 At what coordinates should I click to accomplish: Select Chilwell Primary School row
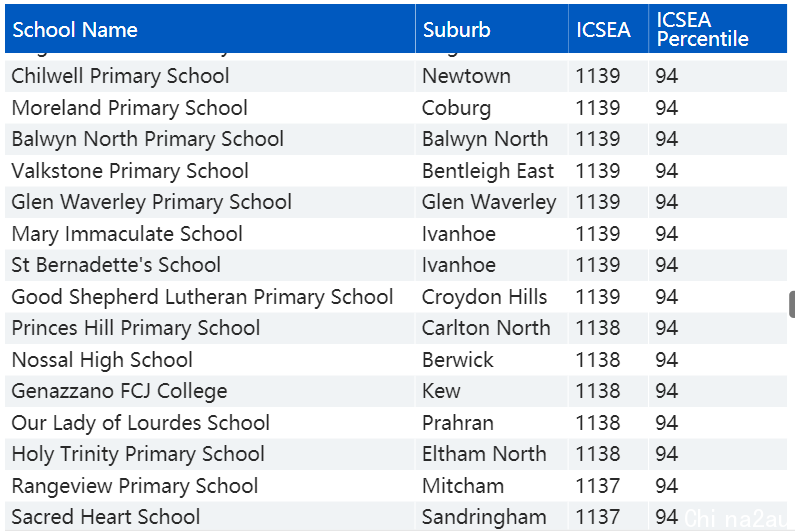[396, 76]
